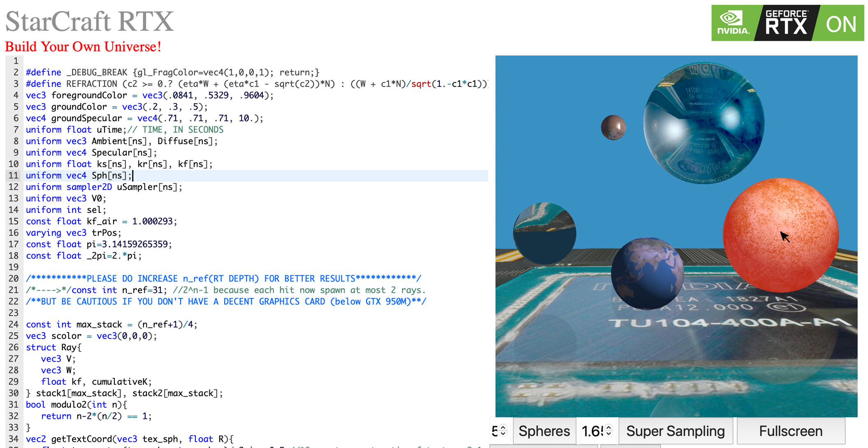Enter Fullscreen mode
Screen dimensions: 868x448
point(790,431)
